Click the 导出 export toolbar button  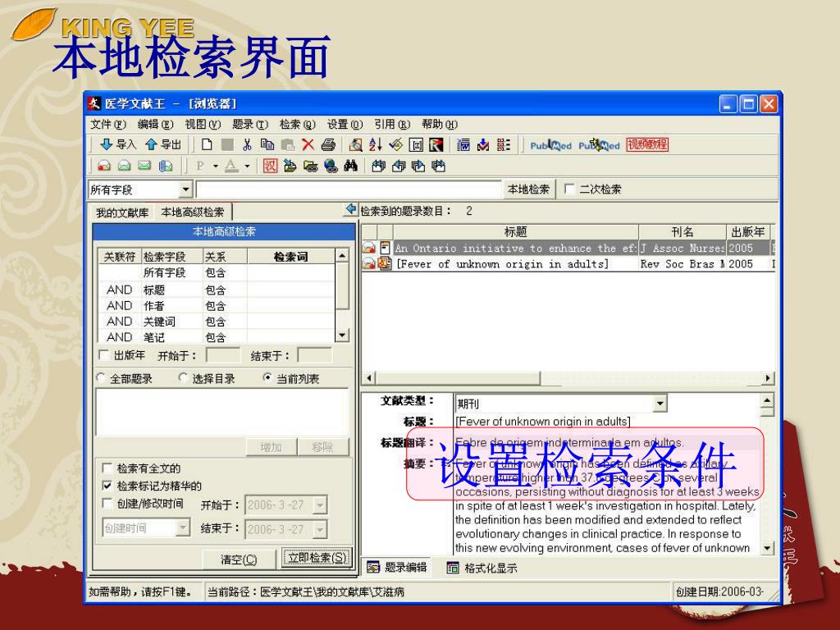point(163,144)
